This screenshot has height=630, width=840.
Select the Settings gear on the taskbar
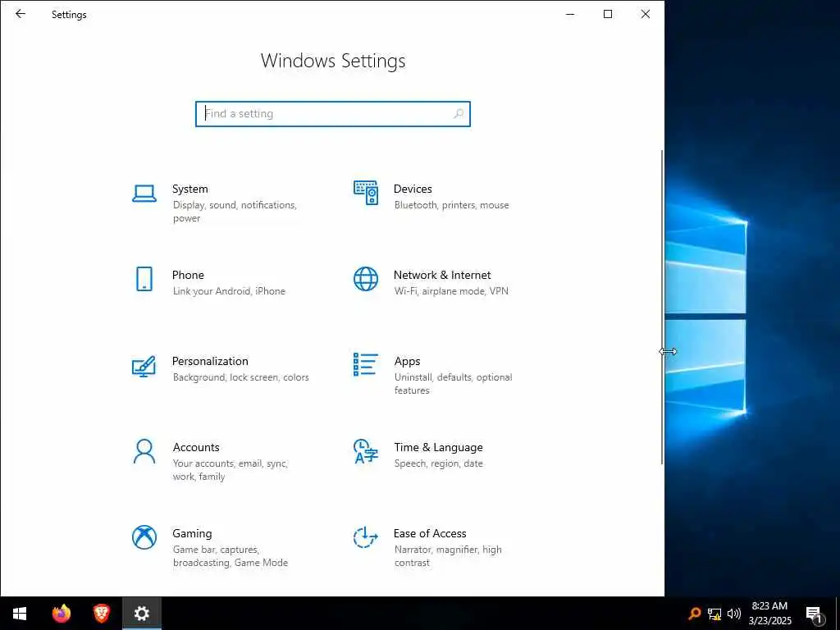[141, 614]
